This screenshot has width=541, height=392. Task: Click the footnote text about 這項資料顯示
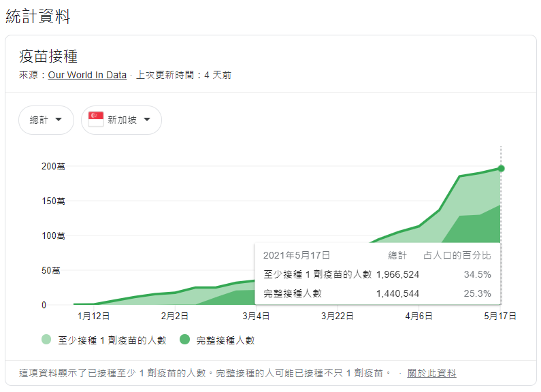click(x=205, y=373)
